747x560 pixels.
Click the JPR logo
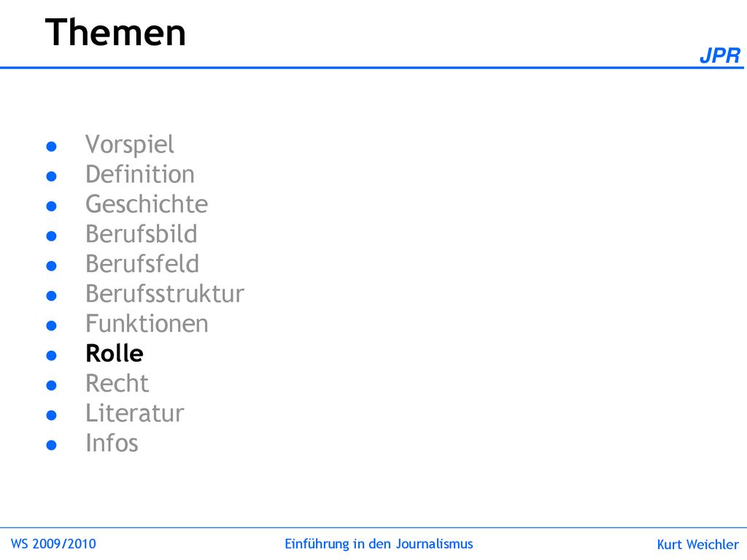[x=720, y=55]
